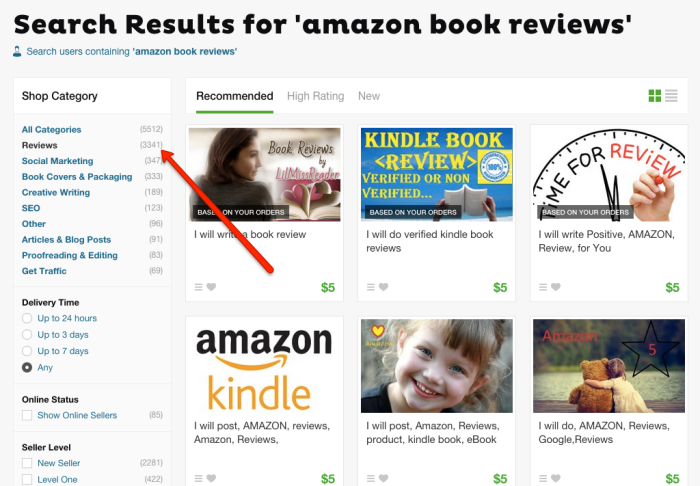Select 'Up to 24 hours' delivery time

(27, 318)
